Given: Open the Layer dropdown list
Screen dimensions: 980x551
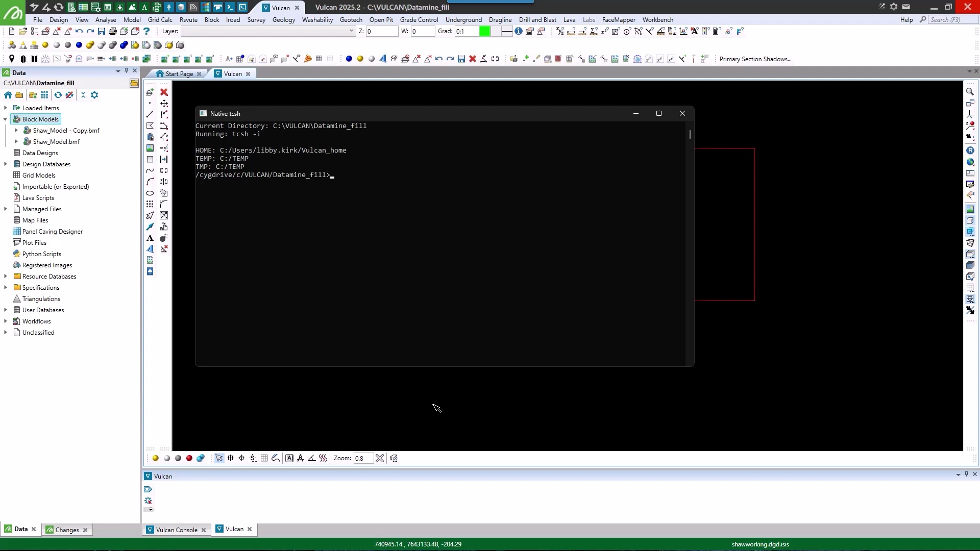Looking at the screenshot, I should coord(351,31).
